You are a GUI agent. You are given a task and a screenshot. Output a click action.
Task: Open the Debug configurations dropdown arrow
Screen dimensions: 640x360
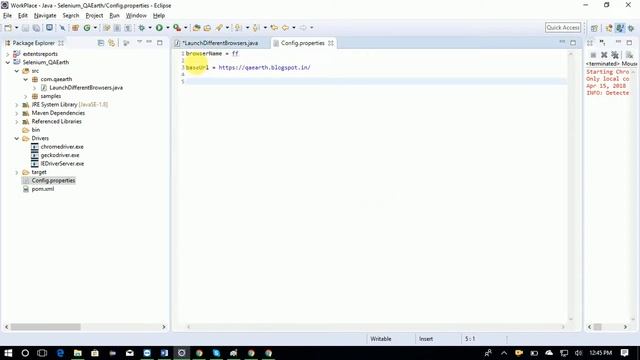click(150, 28)
